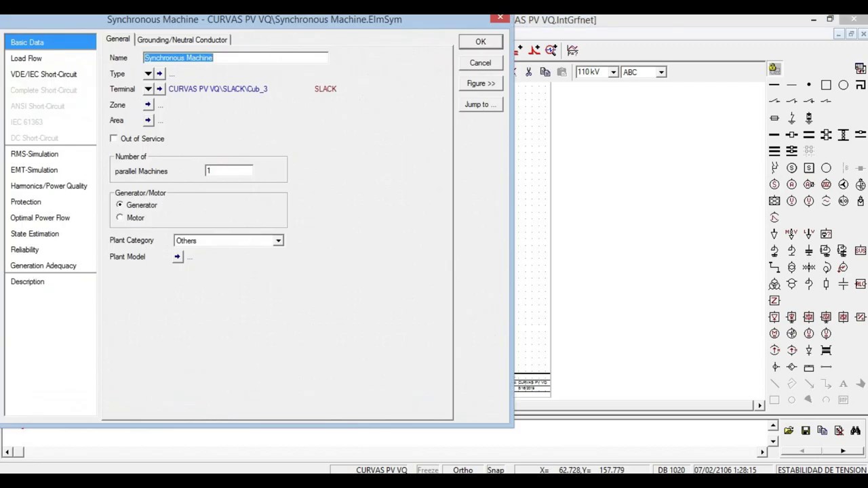The image size is (868, 488).
Task: Click the ESTABILIDAD DE TENSION status entry
Action: click(x=821, y=470)
